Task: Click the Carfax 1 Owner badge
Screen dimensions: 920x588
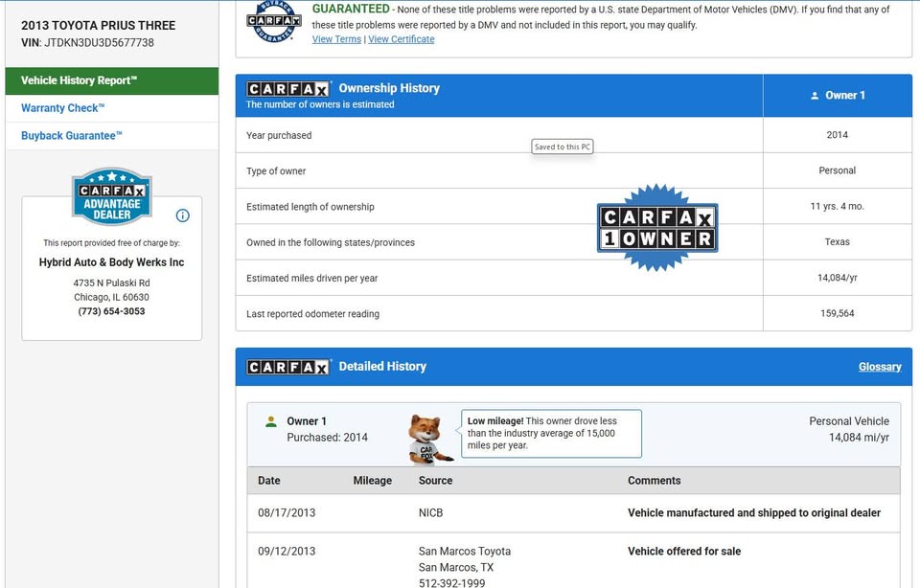Action: (657, 228)
